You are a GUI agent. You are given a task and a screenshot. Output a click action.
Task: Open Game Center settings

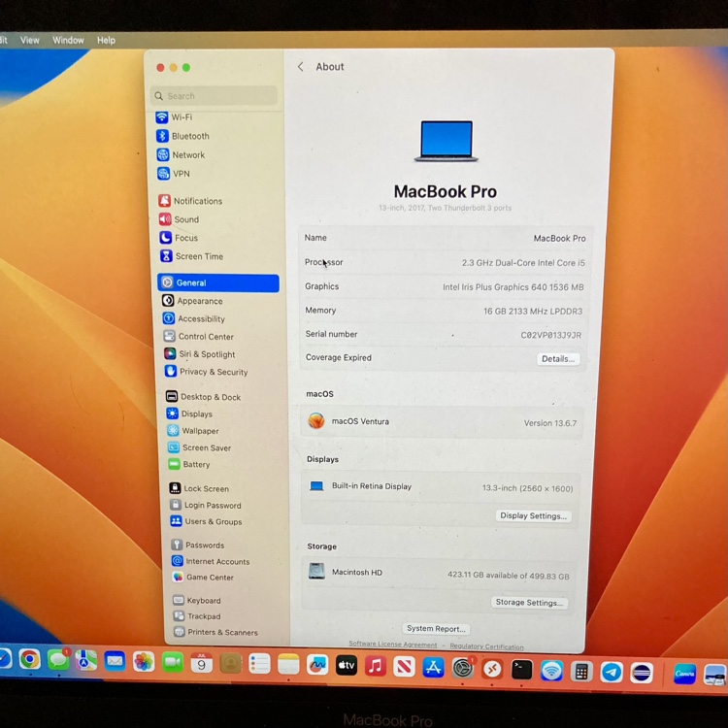pyautogui.click(x=203, y=578)
